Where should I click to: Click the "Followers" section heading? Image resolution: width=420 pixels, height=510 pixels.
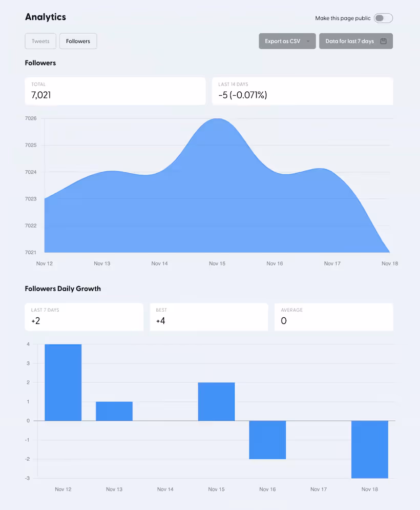pos(40,63)
